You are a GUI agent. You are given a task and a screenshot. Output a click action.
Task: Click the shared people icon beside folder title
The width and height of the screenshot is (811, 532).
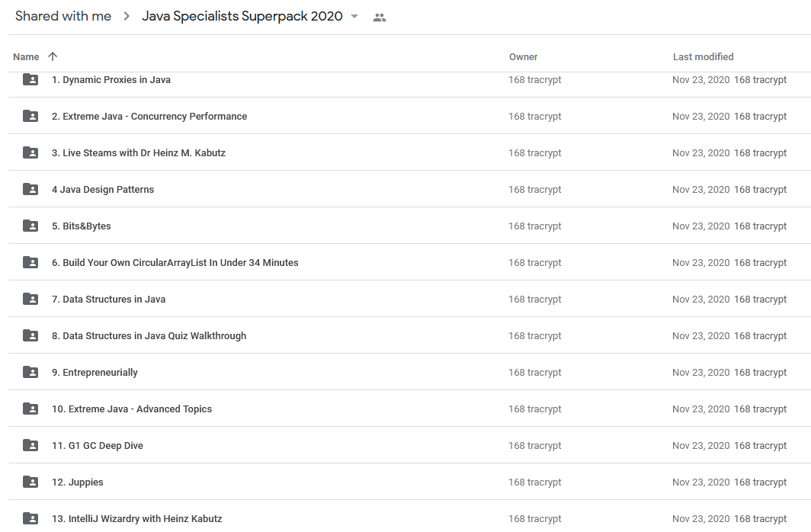pyautogui.click(x=379, y=18)
